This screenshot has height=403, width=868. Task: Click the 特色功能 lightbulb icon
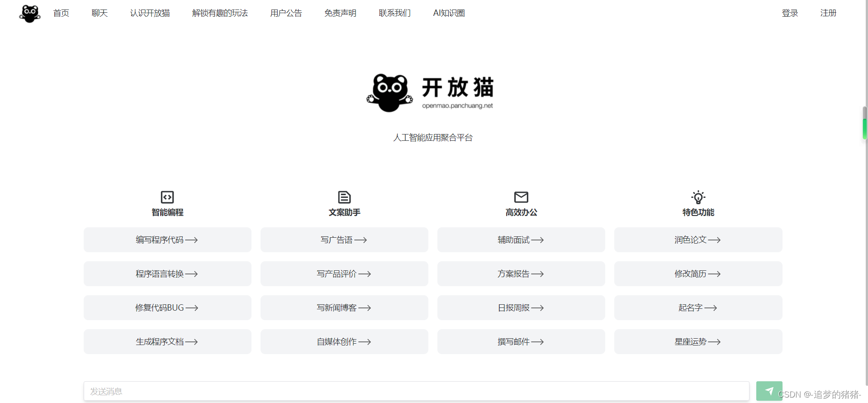tap(698, 197)
